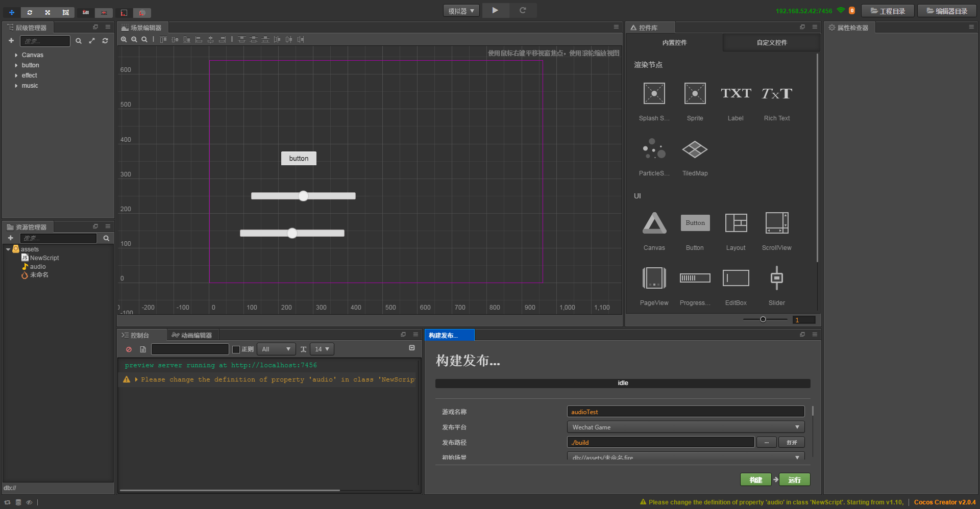Align selected nodes to left edge
Viewport: 980px width, 509px height.
[x=199, y=39]
